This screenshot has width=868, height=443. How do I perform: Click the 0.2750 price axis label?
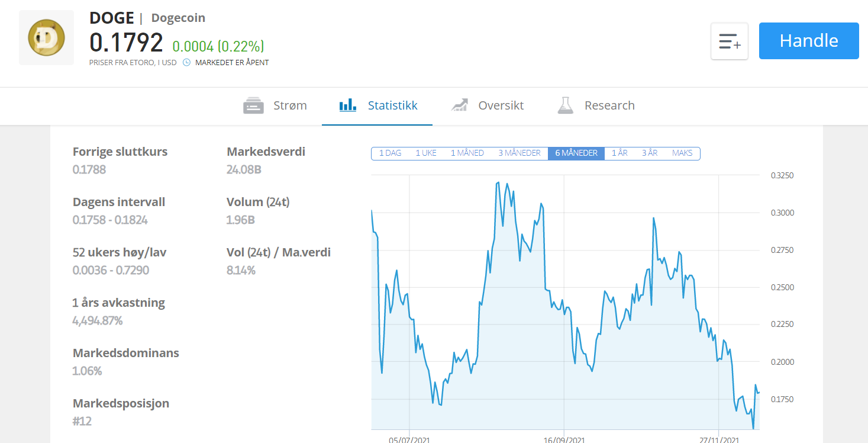(782, 250)
